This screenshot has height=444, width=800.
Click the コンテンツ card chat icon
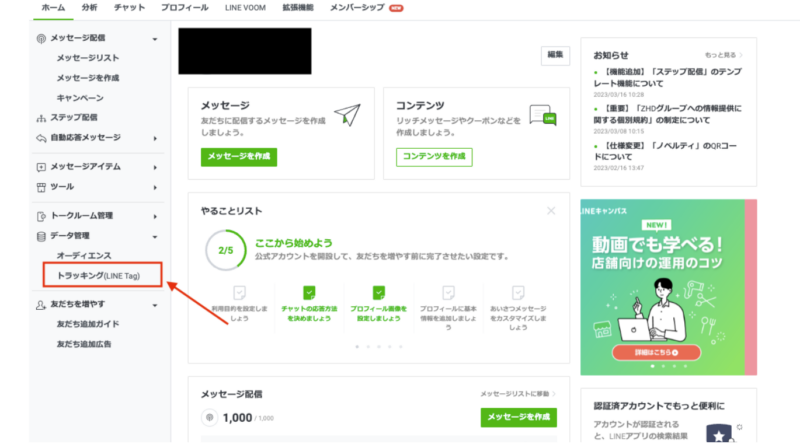tap(543, 115)
